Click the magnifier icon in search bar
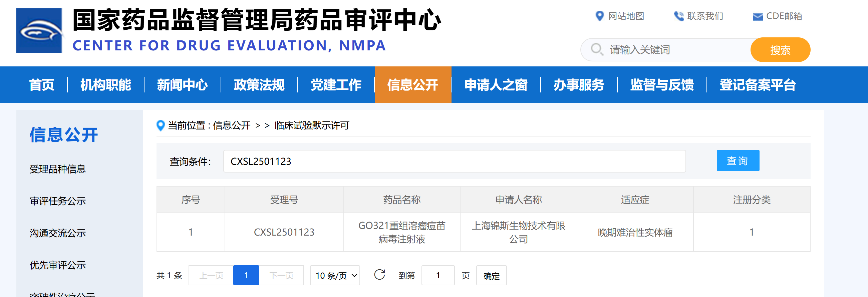Image resolution: width=868 pixels, height=297 pixels. point(596,49)
